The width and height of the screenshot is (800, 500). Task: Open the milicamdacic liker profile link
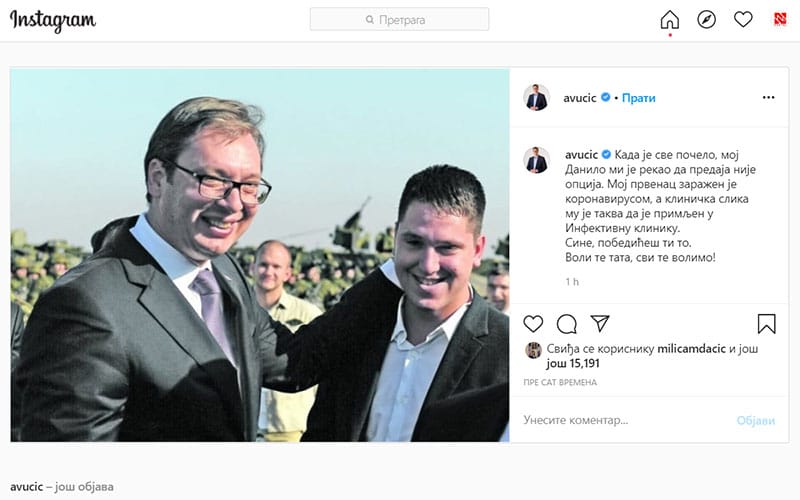click(x=691, y=349)
